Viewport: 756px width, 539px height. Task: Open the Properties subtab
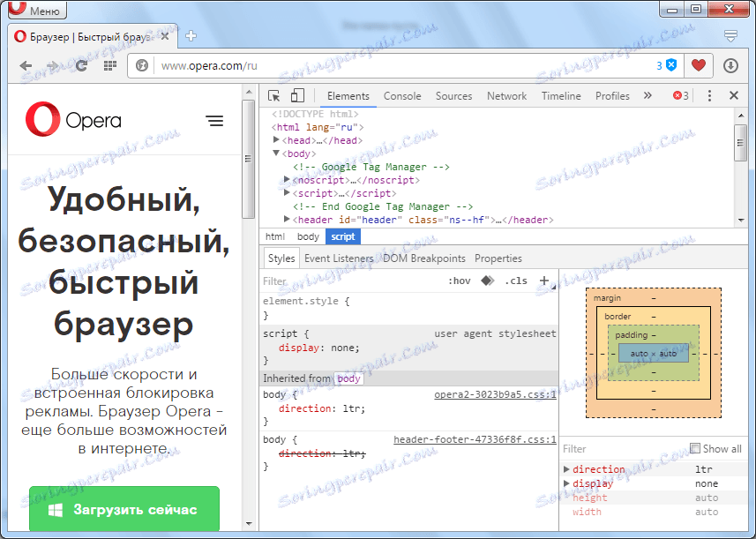point(498,258)
